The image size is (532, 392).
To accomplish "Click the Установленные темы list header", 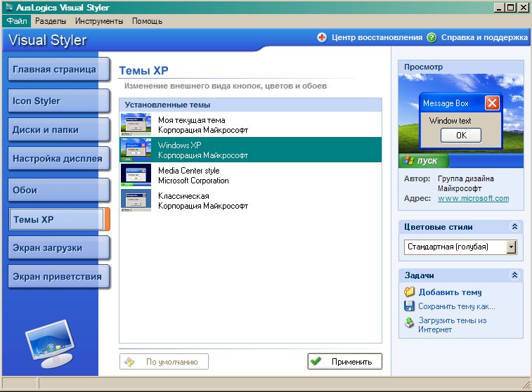I will click(x=250, y=105).
